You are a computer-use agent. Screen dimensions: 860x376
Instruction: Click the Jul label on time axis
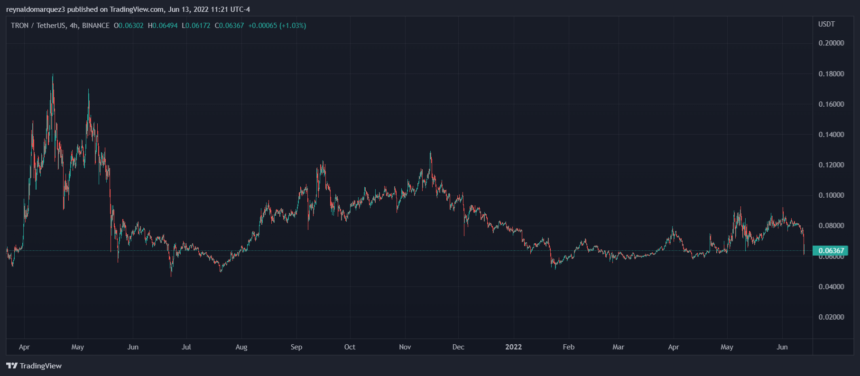pyautogui.click(x=186, y=347)
